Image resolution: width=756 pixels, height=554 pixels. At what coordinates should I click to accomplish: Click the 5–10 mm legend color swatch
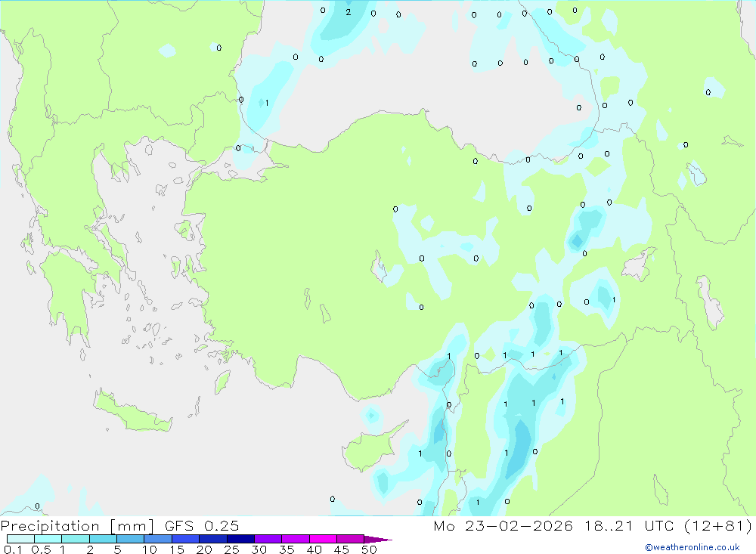click(130, 539)
